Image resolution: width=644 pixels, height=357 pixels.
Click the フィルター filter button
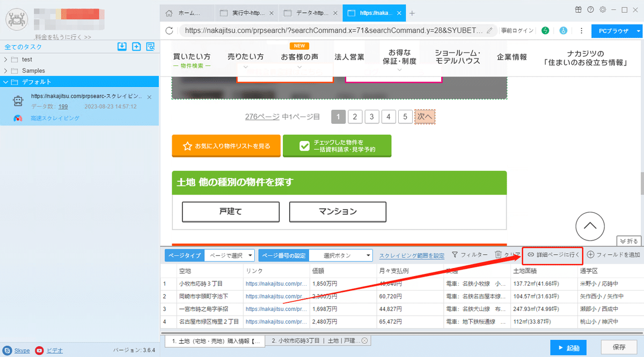pos(470,255)
